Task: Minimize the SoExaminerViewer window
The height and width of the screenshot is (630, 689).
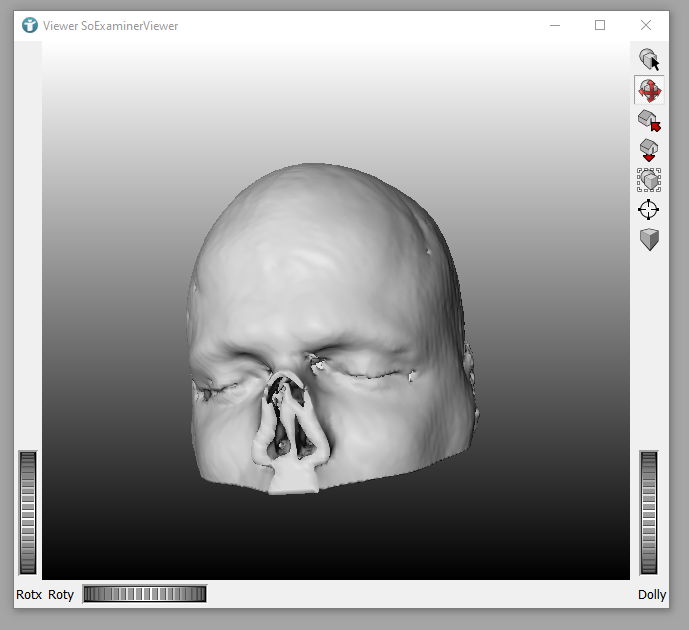Action: click(554, 25)
